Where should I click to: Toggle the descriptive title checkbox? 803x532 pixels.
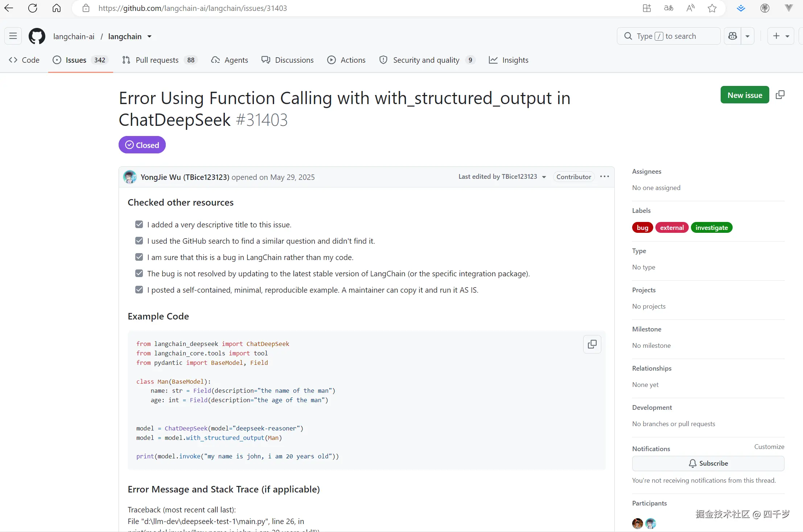139,224
